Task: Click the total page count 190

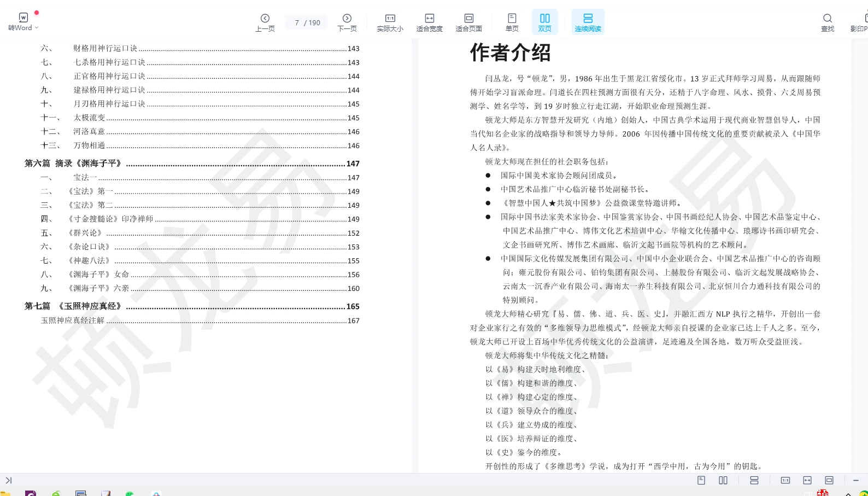Action: click(314, 22)
